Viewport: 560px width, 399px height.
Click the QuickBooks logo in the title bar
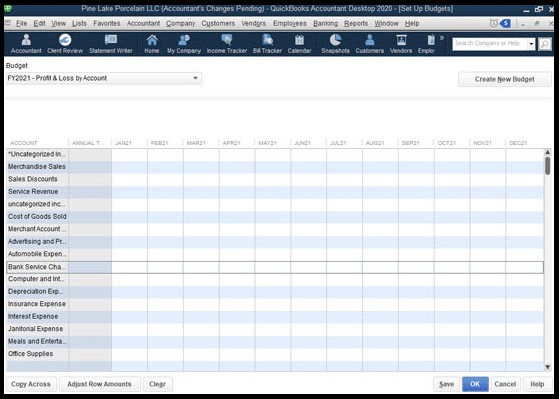coord(8,9)
